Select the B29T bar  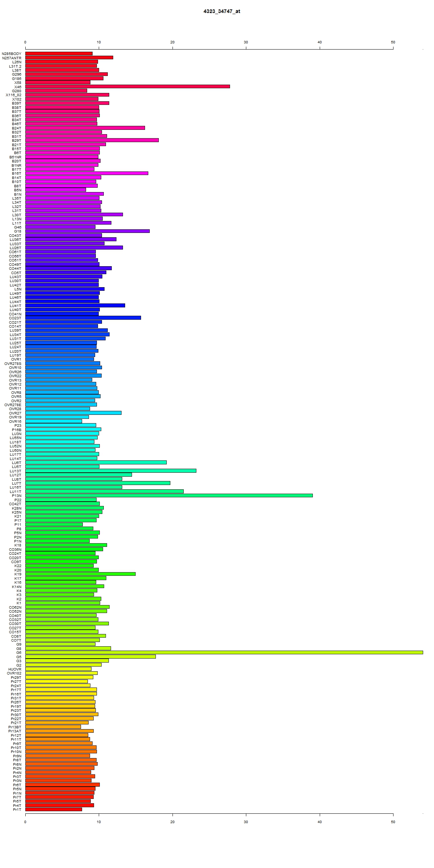92,140
